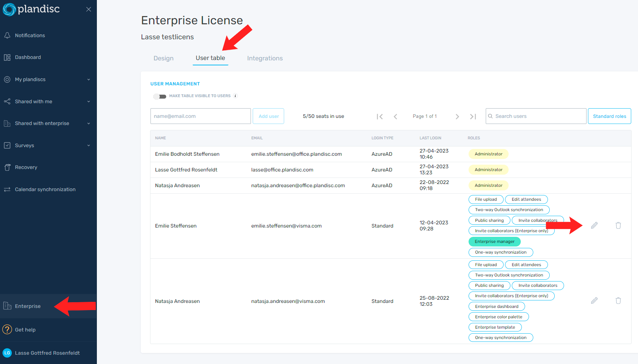Click Emilie Steffensen's One-way synchronization tag
This screenshot has width=638, height=364.
(501, 252)
